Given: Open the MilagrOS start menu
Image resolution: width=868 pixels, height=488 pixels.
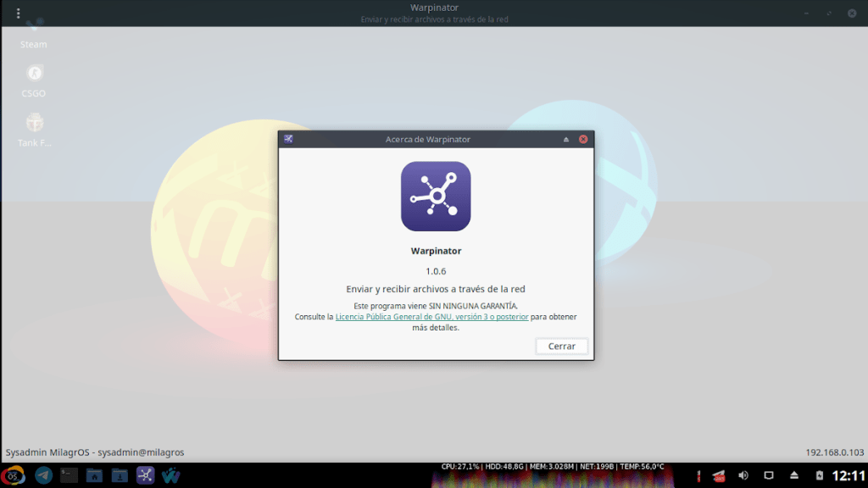Looking at the screenshot, I should coord(13,475).
